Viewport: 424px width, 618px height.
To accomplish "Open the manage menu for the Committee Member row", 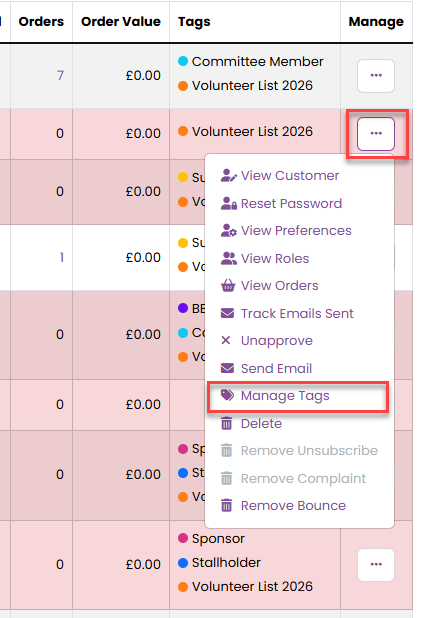I will tap(376, 76).
